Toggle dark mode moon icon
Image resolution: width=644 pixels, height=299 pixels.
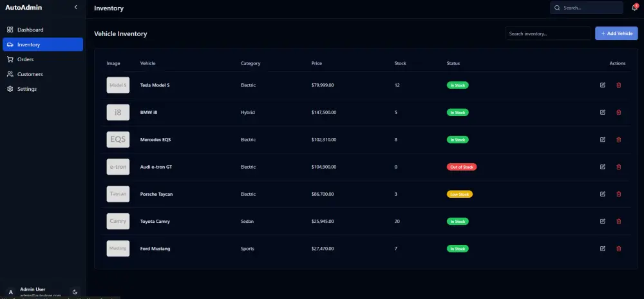pyautogui.click(x=75, y=292)
